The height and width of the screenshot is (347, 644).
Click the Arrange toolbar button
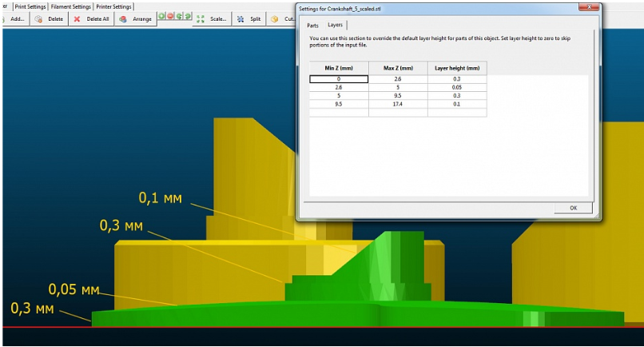pos(136,19)
